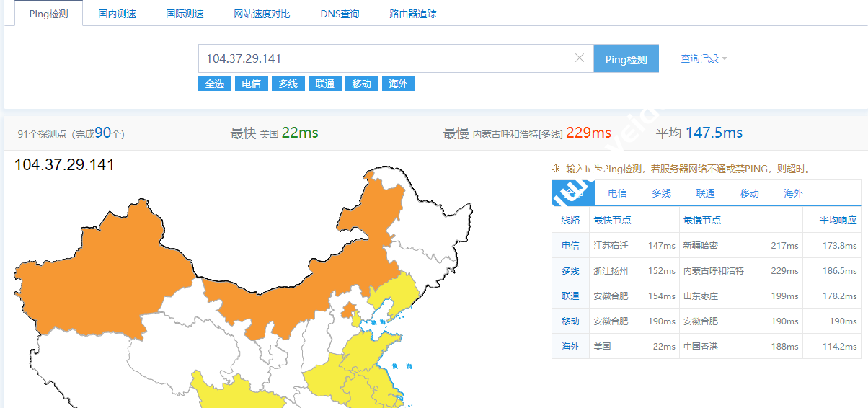
Task: Open the DNS查询 tab
Action: (340, 14)
